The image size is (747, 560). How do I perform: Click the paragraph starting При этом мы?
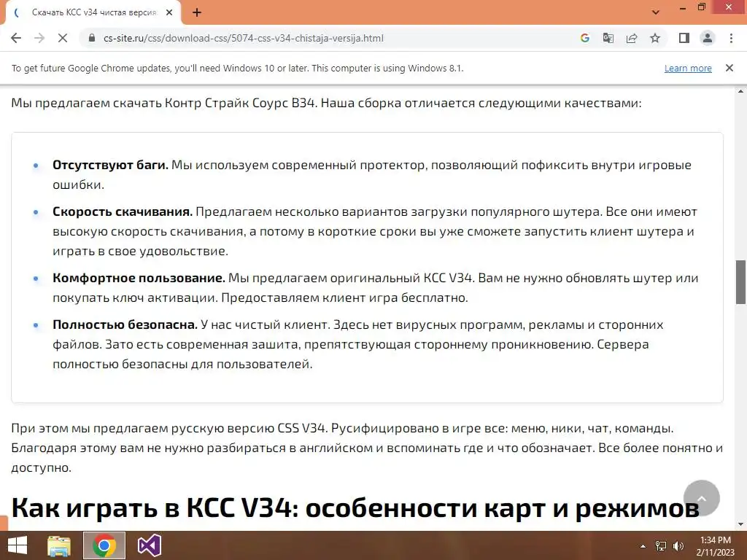(x=367, y=448)
